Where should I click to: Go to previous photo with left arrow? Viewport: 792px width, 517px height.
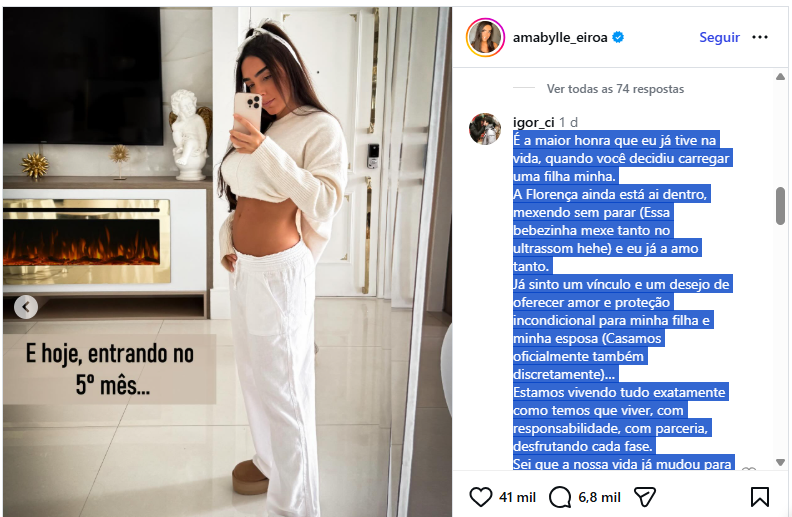(x=26, y=306)
